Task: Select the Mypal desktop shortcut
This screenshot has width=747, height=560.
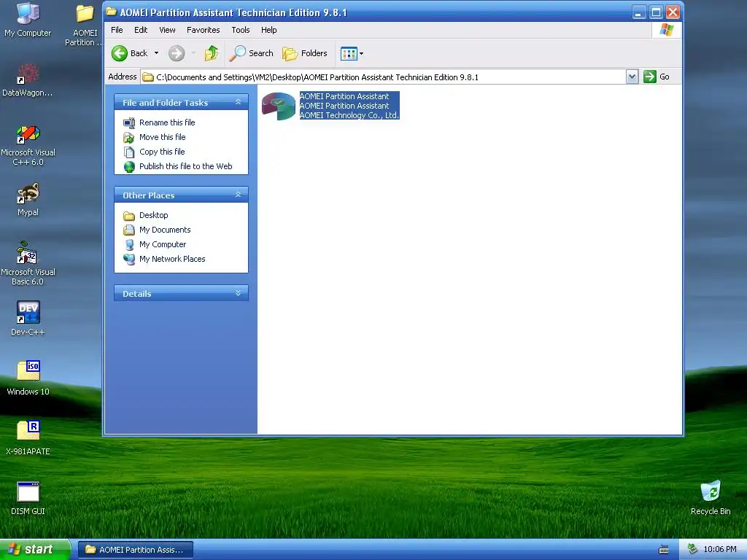Action: coord(28,200)
